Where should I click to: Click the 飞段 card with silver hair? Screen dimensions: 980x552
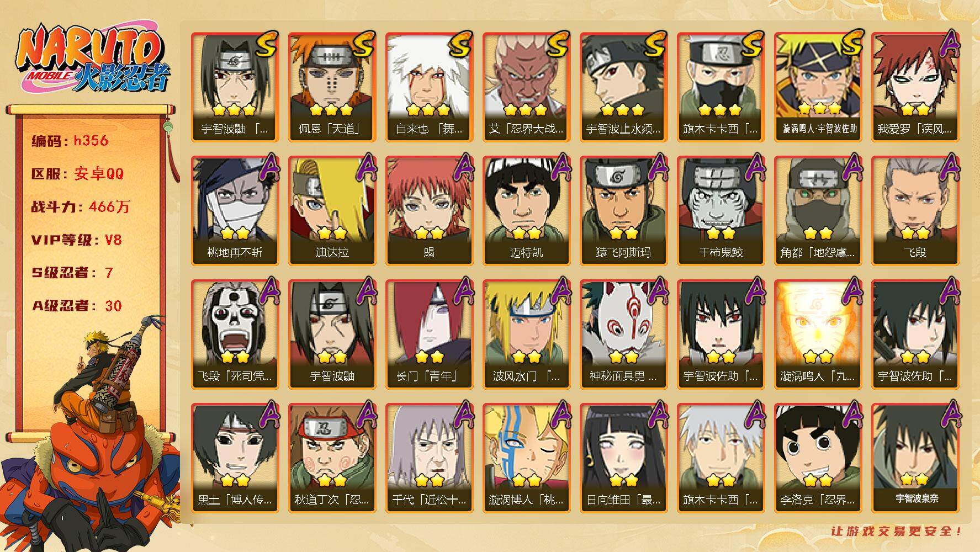tap(915, 211)
